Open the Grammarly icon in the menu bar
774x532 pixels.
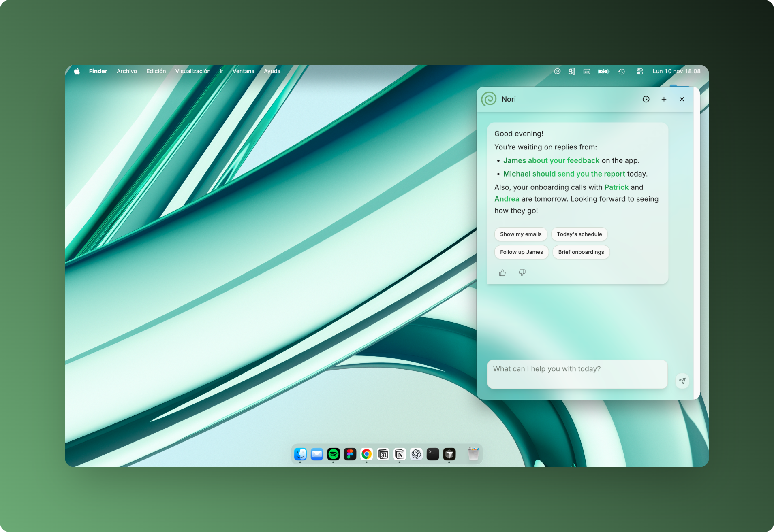tap(571, 71)
